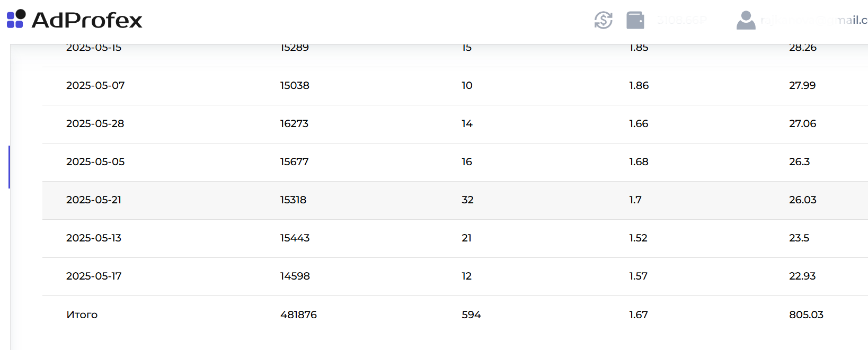This screenshot has height=350, width=868.
Task: Click the value 32 in 2025-05-21 row
Action: [x=467, y=200]
